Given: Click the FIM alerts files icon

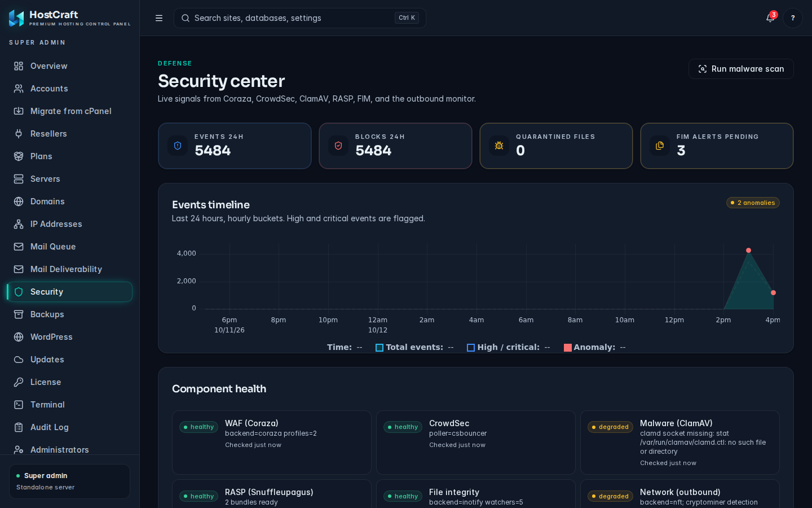Looking at the screenshot, I should pyautogui.click(x=660, y=146).
